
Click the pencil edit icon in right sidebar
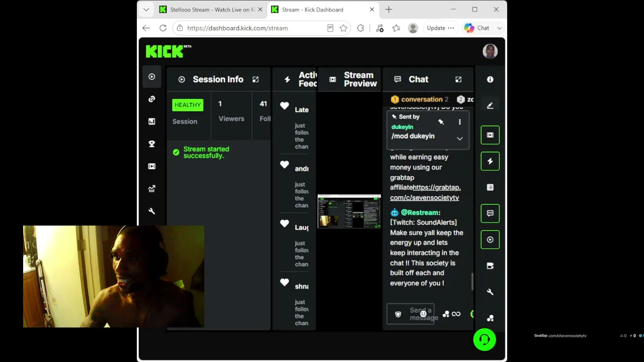click(x=490, y=106)
